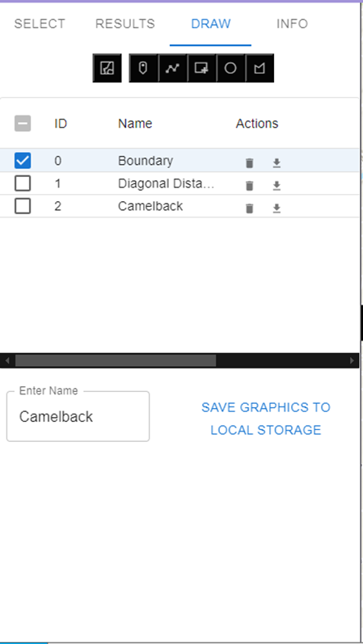This screenshot has height=644, width=363.
Task: Select the polygon draw tool
Action: (x=260, y=68)
